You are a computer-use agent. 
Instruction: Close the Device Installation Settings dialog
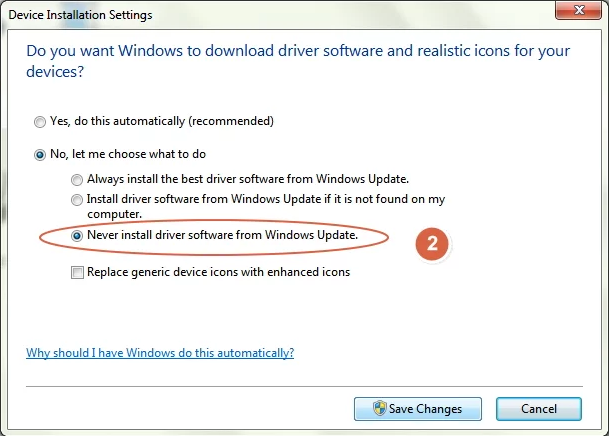point(578,10)
